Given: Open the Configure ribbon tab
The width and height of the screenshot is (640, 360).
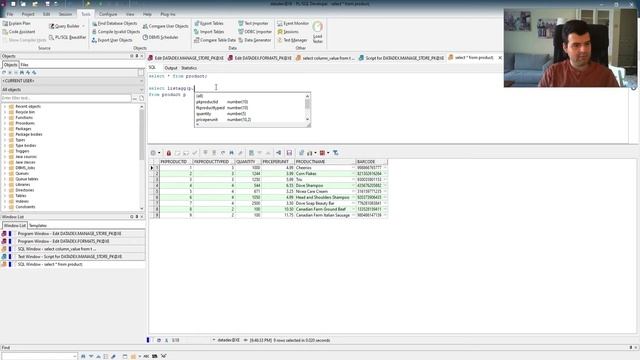Looking at the screenshot, I should [108, 14].
